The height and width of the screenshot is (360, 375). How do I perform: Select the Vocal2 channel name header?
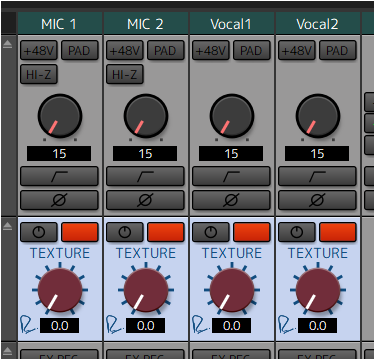[x=318, y=24]
